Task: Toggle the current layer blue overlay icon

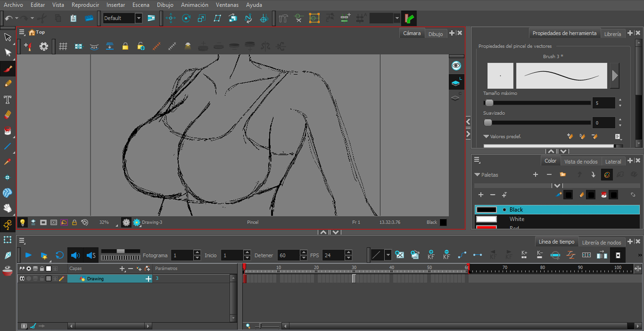Action: tap(456, 82)
